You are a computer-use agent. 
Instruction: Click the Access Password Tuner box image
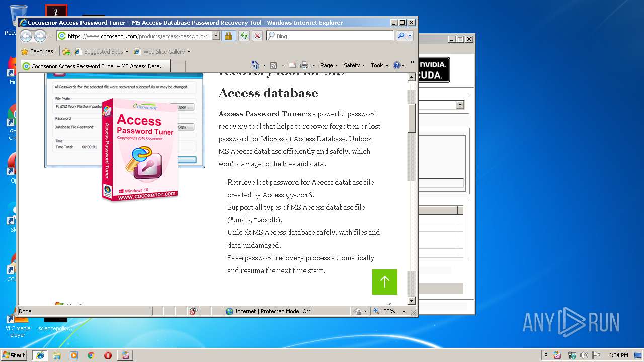coord(139,149)
